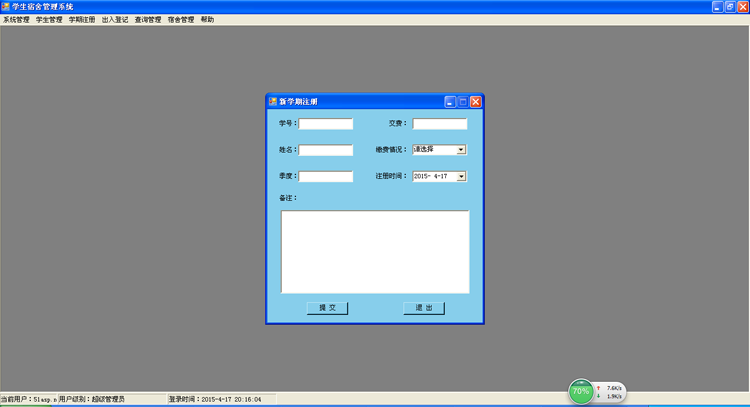Click into the 交费 text box
This screenshot has width=750, height=407.
[x=439, y=124]
